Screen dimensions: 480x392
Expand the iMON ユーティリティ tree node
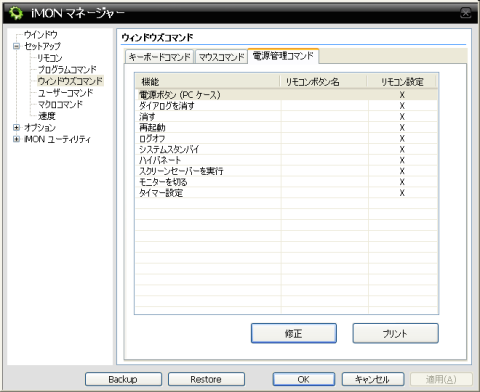[x=16, y=139]
